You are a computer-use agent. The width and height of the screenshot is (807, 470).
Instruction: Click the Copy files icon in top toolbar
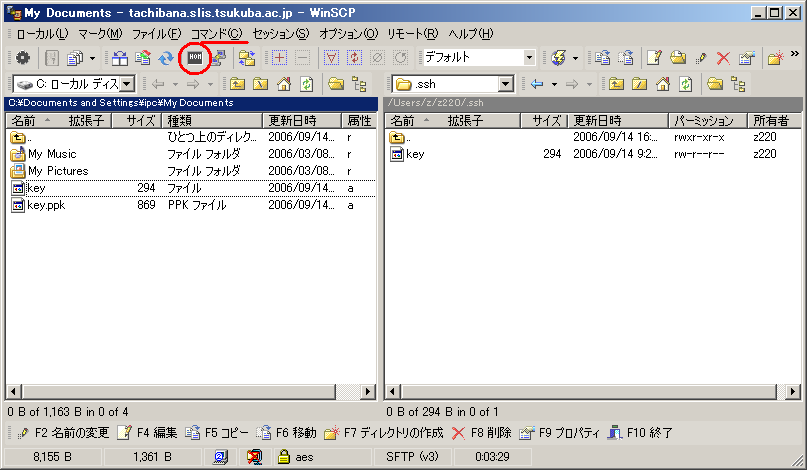pos(602,58)
